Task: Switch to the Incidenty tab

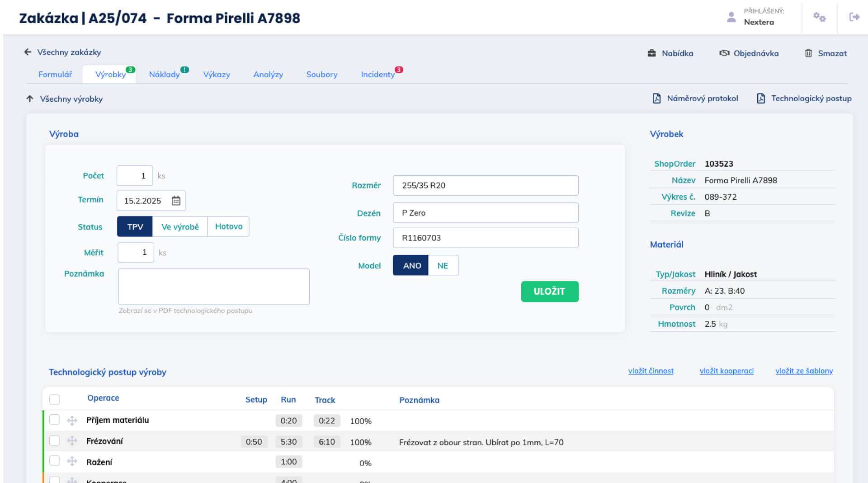Action: pos(378,75)
